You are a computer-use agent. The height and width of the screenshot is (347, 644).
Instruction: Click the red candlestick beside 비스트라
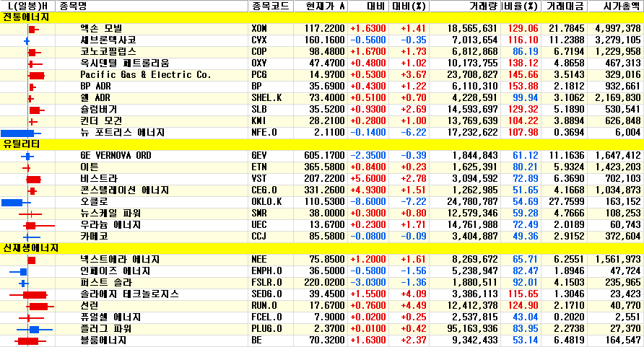[x=33, y=179]
